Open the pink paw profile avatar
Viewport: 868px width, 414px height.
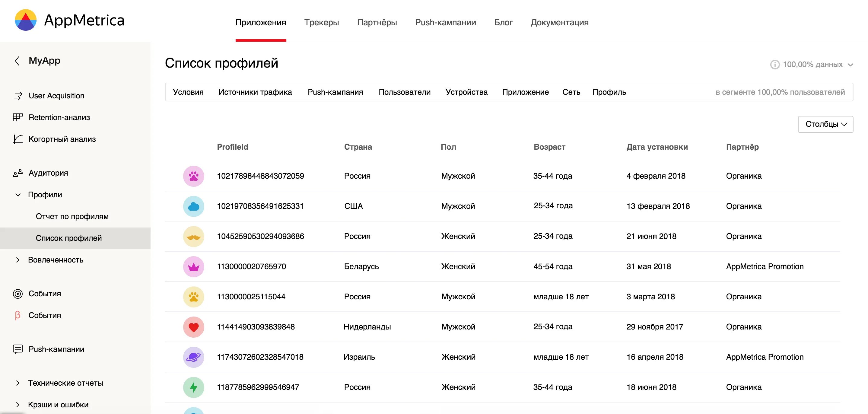coord(193,176)
